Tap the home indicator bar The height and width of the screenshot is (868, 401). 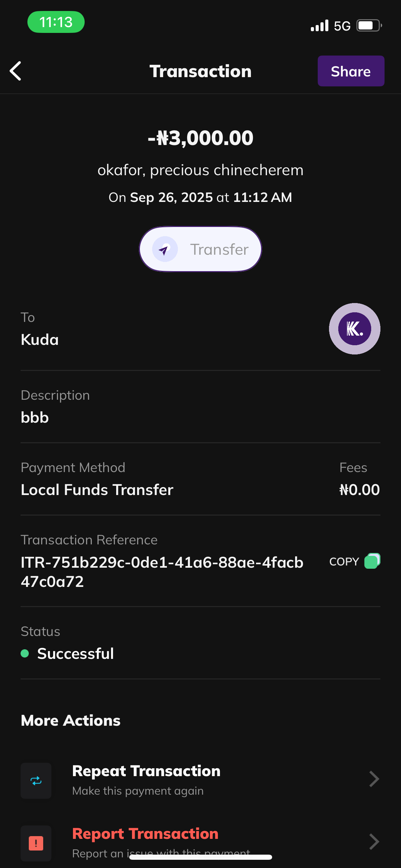pyautogui.click(x=200, y=857)
